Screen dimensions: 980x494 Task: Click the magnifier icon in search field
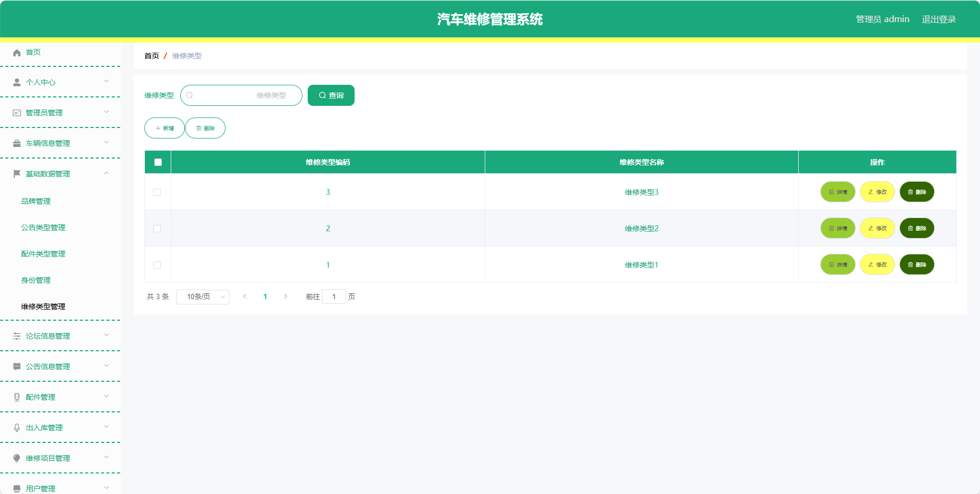tap(190, 95)
